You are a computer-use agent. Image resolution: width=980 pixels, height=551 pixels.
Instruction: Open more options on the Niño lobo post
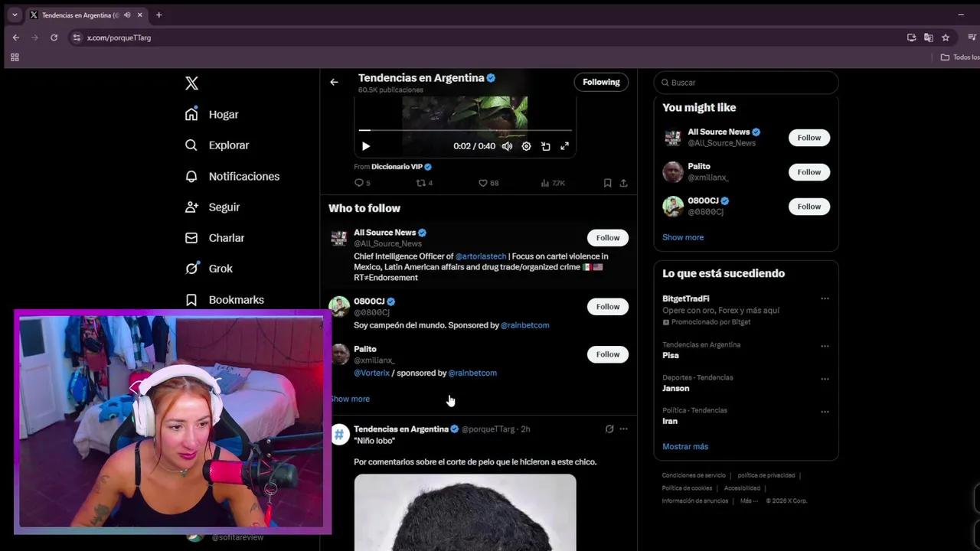(623, 429)
